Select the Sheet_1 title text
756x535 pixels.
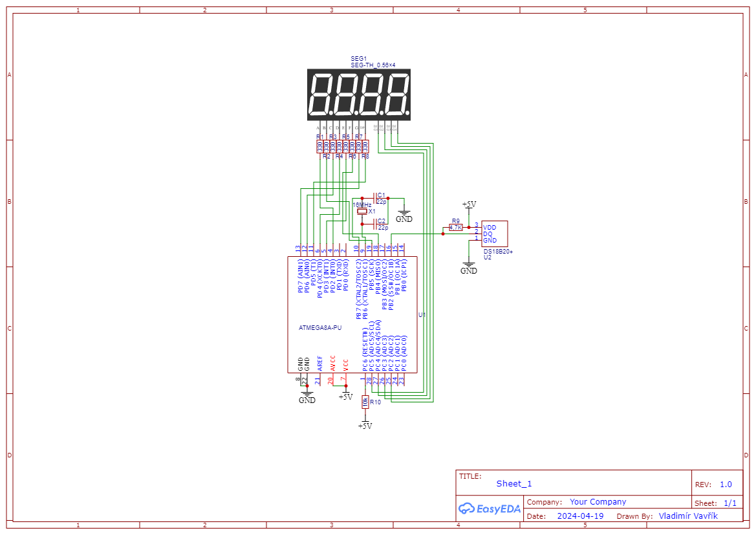coord(514,484)
